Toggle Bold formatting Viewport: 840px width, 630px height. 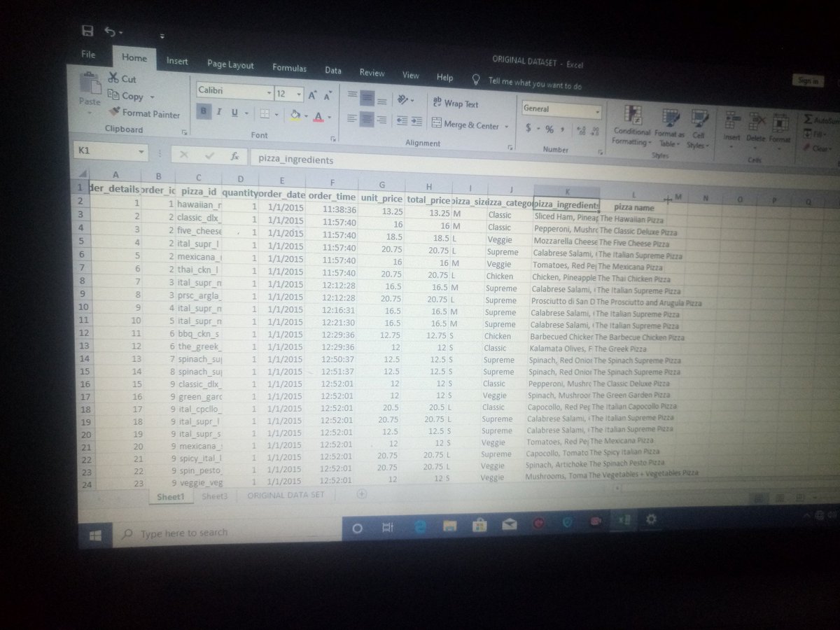pos(204,111)
